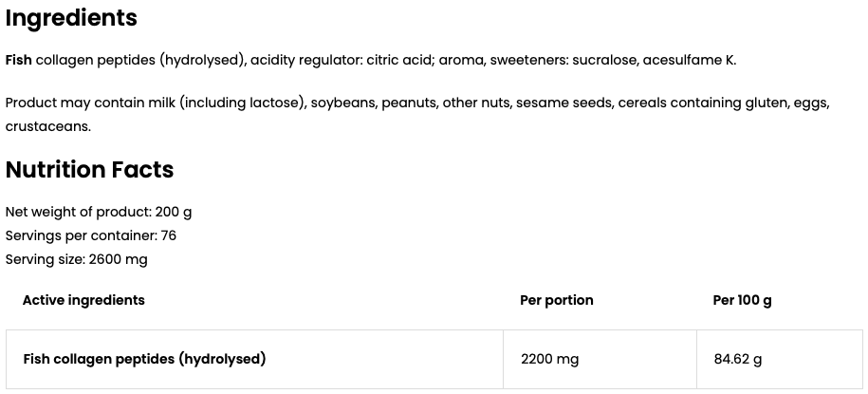This screenshot has width=868, height=394.
Task: Click the word crustaceans in allergen note
Action: point(47,126)
